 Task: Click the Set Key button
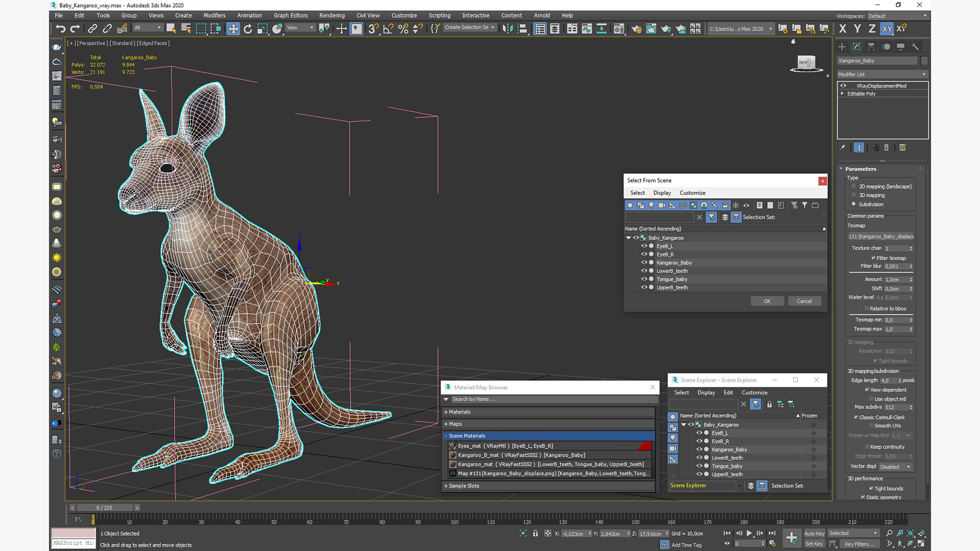tap(814, 544)
